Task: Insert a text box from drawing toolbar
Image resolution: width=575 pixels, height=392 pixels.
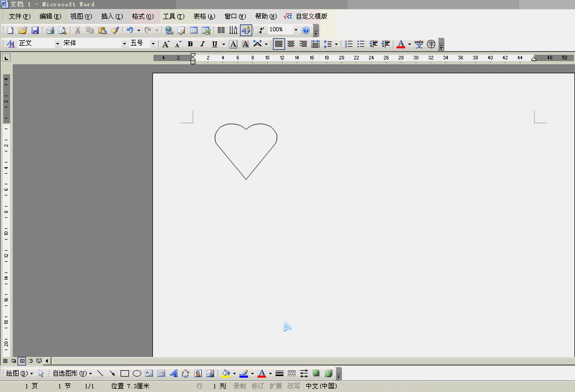Action: 149,373
